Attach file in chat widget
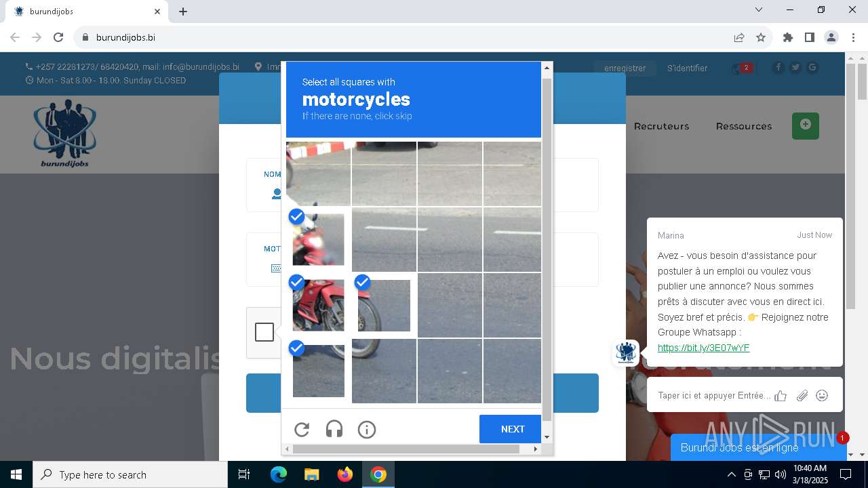 (802, 396)
